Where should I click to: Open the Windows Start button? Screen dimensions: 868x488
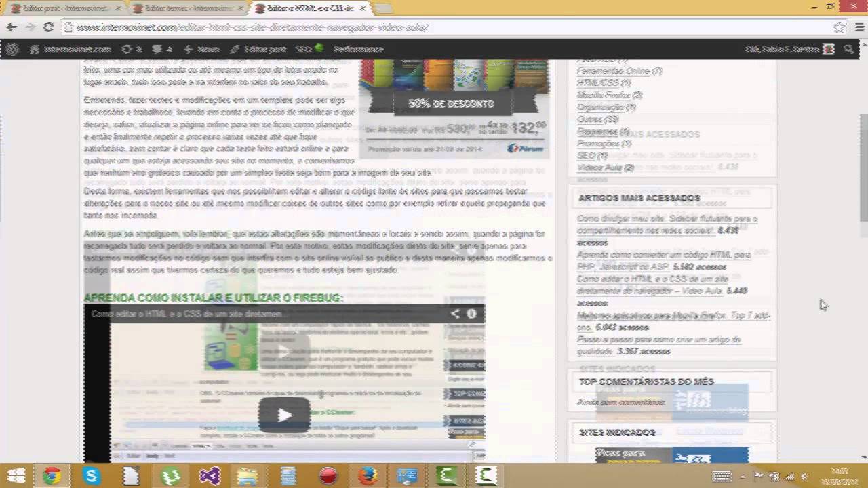click(16, 476)
